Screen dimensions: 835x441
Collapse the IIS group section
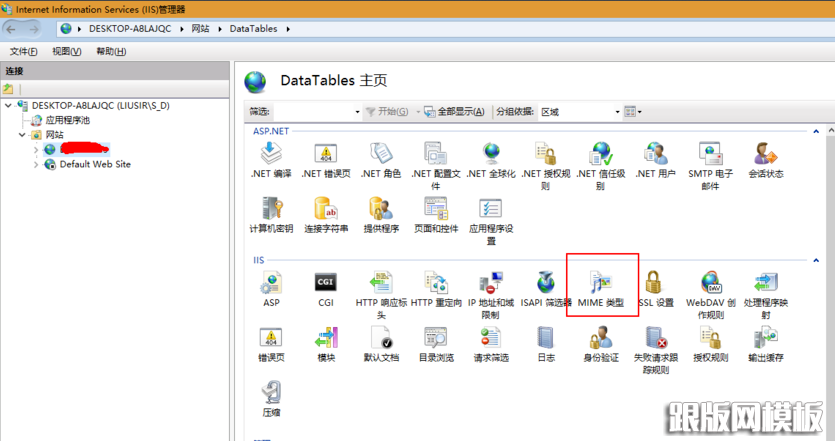pos(816,260)
